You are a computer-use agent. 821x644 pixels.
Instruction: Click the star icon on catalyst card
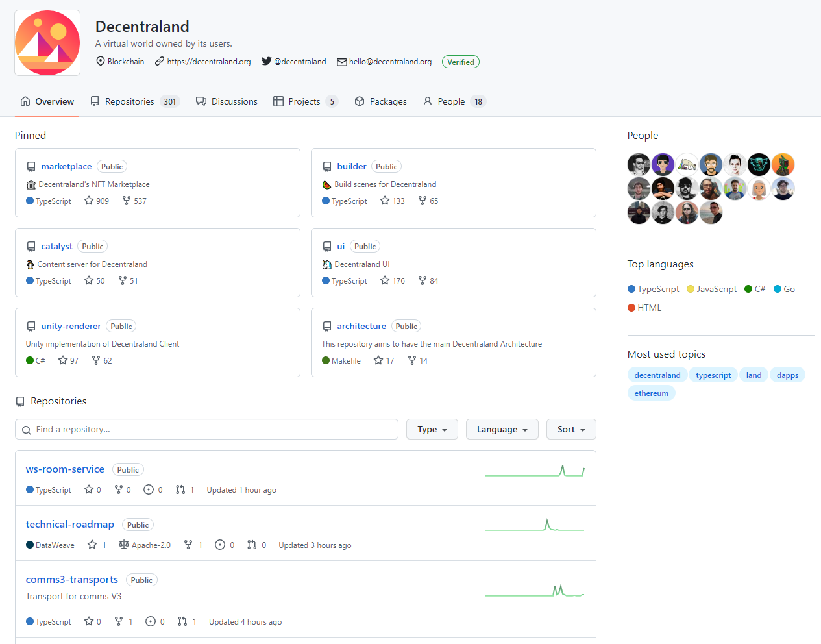point(89,280)
